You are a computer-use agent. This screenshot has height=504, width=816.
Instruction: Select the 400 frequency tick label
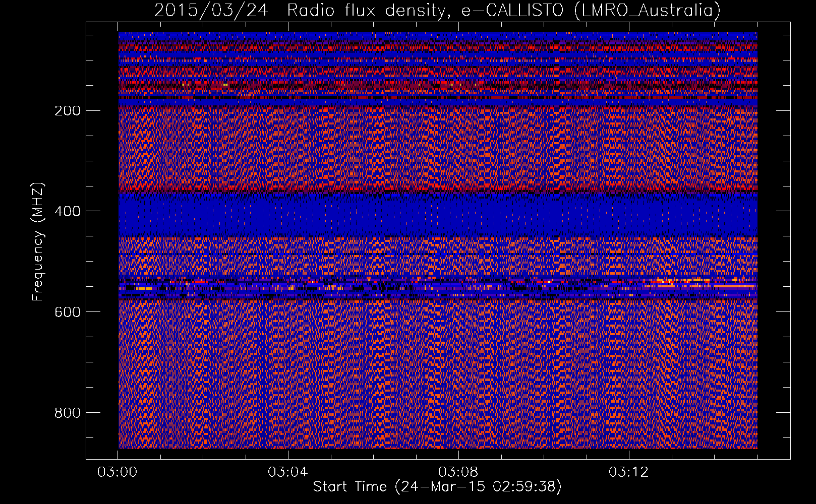pos(67,211)
